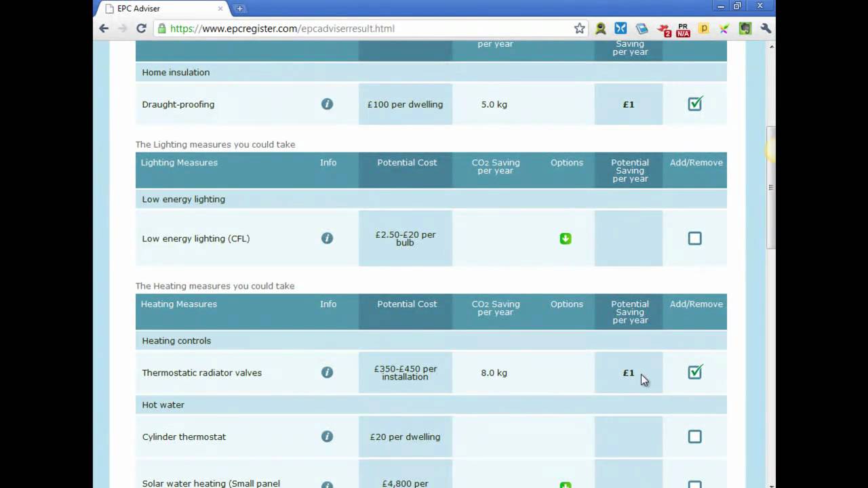
Task: Click the scrollbar up arrow
Action: pos(770,45)
